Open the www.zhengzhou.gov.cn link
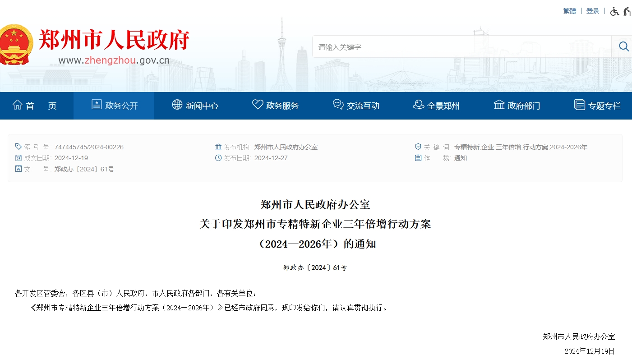632x364 pixels. click(115, 60)
